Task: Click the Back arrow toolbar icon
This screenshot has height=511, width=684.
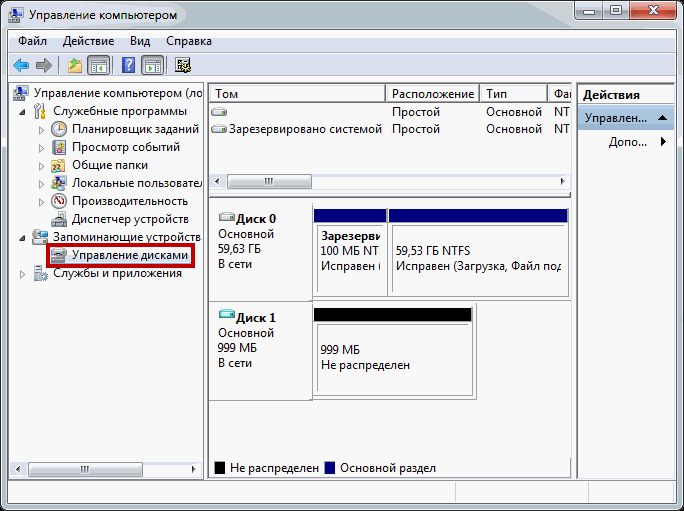Action: (x=21, y=66)
